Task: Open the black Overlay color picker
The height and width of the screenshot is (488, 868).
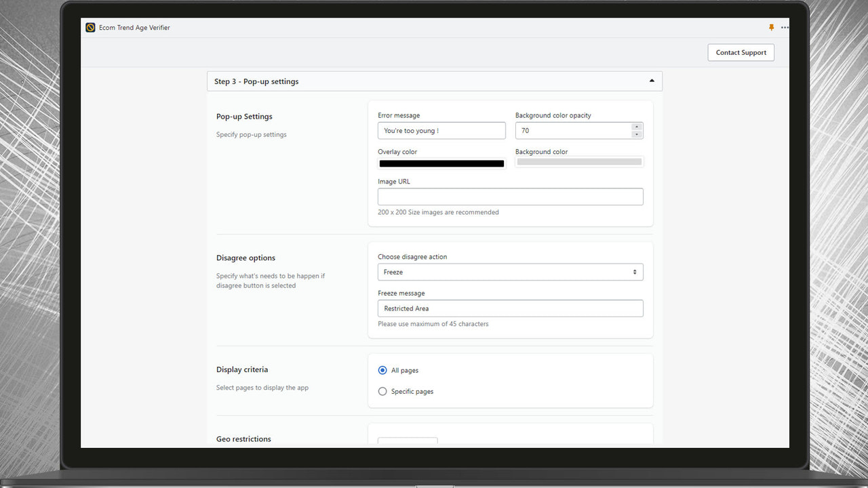Action: coord(441,163)
